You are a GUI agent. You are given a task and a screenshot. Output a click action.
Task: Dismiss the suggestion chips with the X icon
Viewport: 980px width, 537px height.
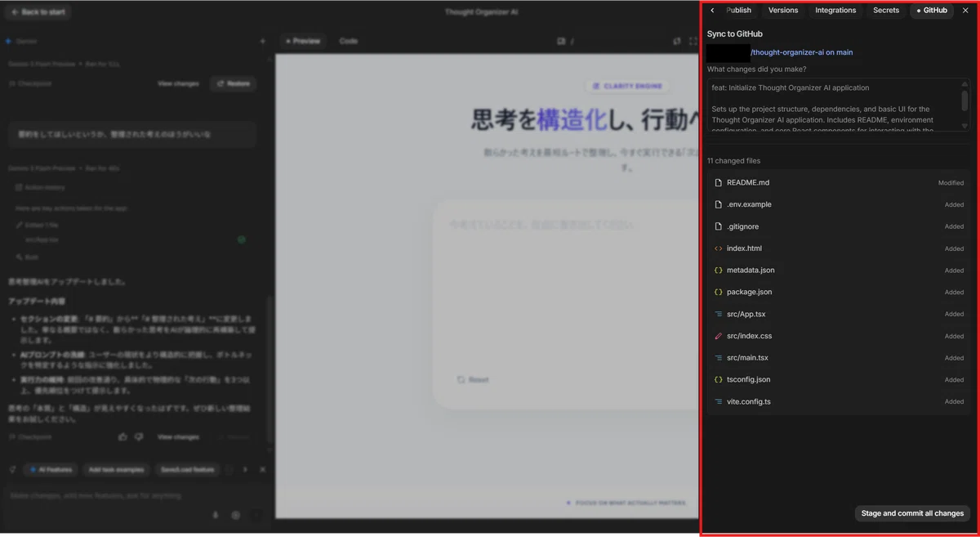tap(262, 470)
